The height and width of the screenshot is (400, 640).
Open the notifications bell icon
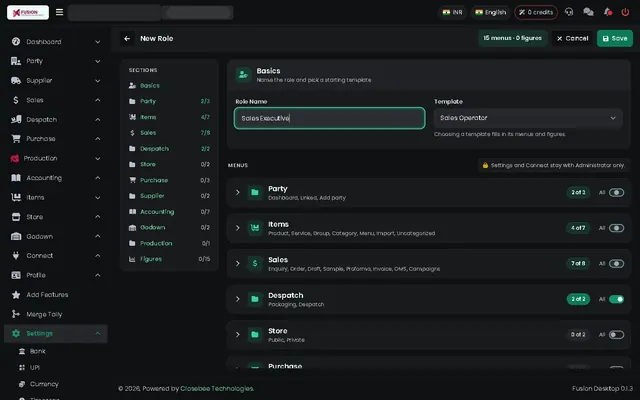[607, 12]
